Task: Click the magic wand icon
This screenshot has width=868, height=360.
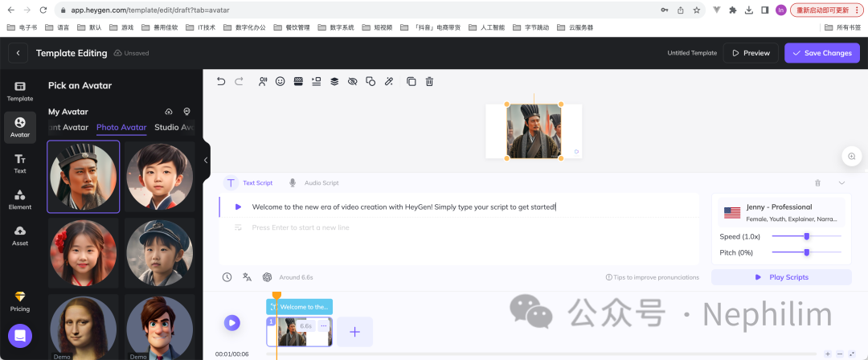Action: point(389,81)
